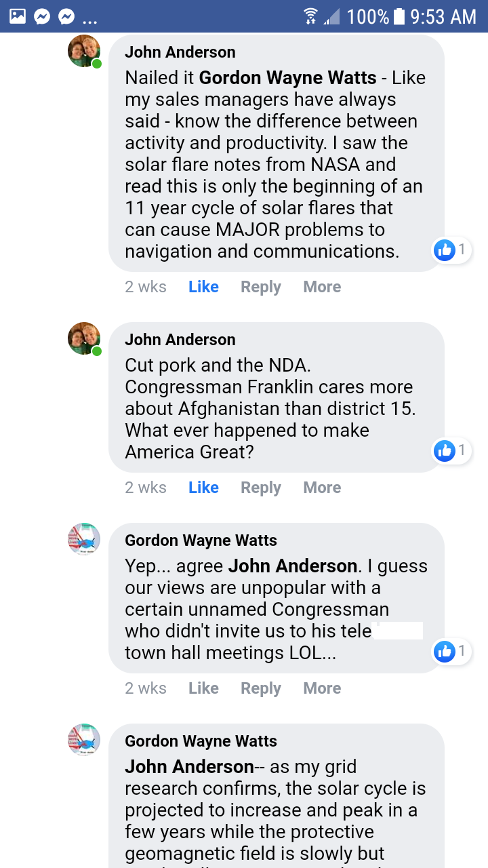Tap Gordon Wayne Watts avatar on grid research comment
The height and width of the screenshot is (868, 488).
tap(84, 740)
